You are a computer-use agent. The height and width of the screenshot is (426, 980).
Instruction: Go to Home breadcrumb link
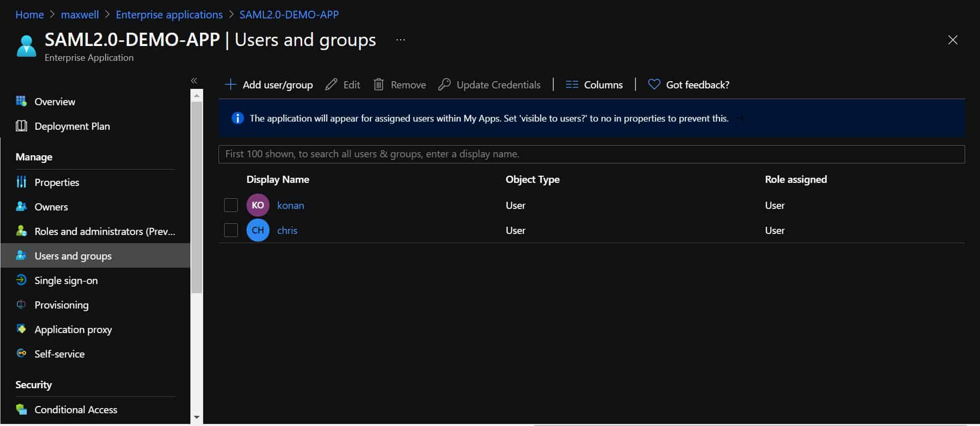pyautogui.click(x=30, y=14)
